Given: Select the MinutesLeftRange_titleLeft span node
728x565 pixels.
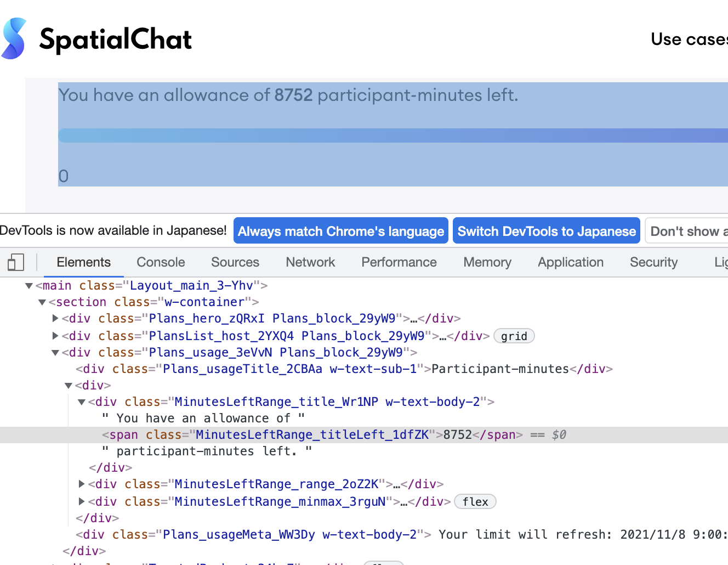Looking at the screenshot, I should click(312, 435).
